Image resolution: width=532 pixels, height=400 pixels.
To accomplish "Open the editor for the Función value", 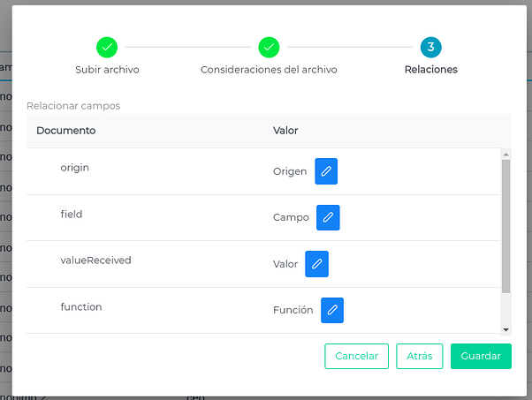I will point(331,310).
